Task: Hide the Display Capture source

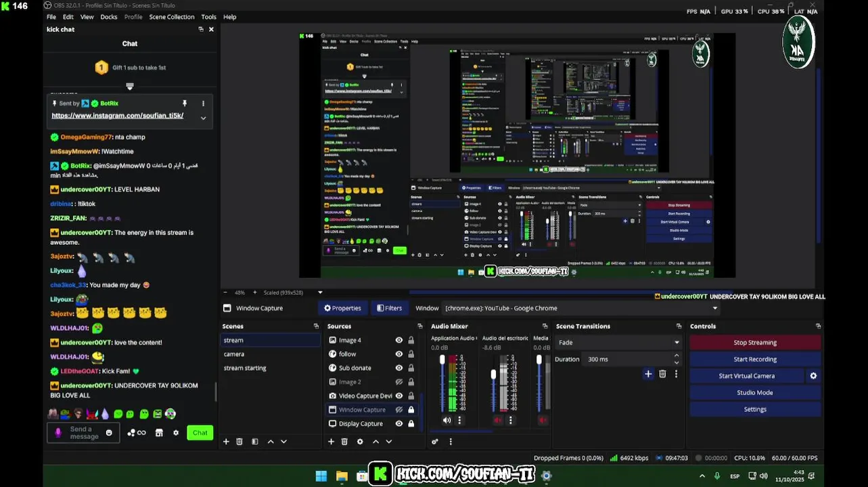Action: (x=399, y=423)
